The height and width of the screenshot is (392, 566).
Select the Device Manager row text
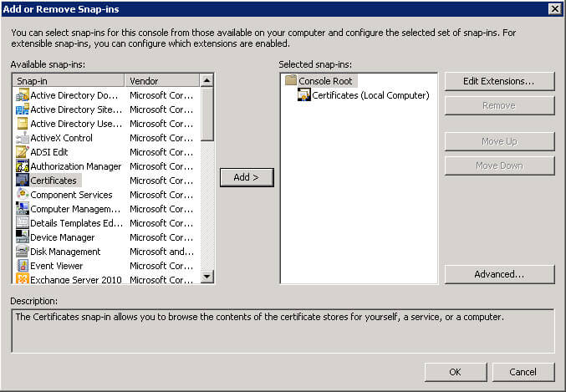(x=63, y=237)
